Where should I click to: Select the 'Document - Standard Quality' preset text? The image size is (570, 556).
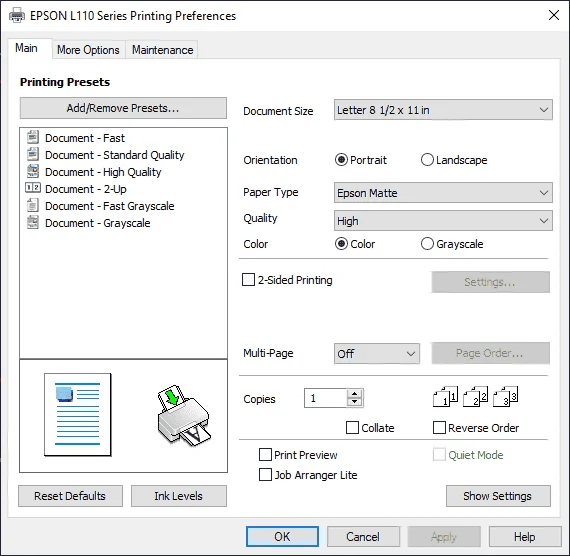click(115, 155)
